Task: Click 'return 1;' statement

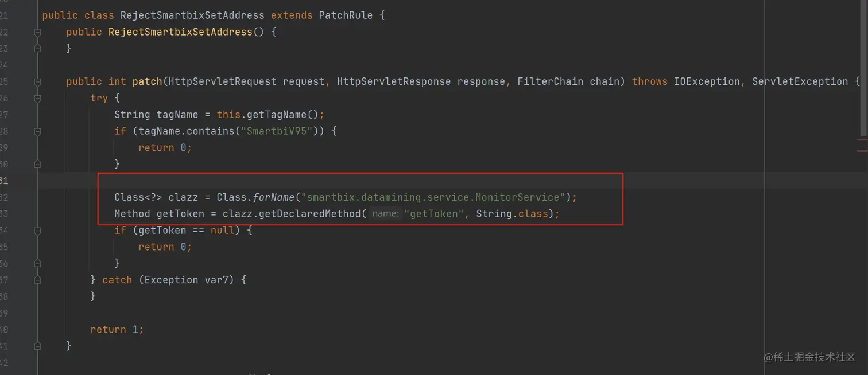Action: click(117, 330)
